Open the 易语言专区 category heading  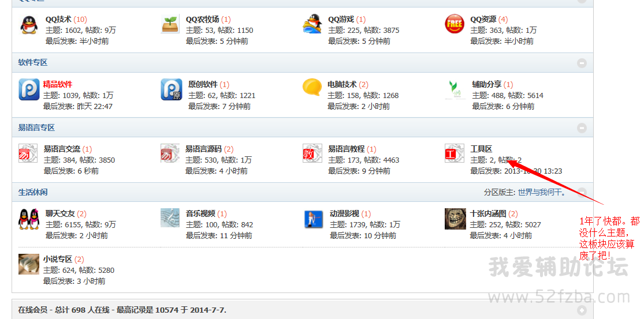[x=36, y=127]
